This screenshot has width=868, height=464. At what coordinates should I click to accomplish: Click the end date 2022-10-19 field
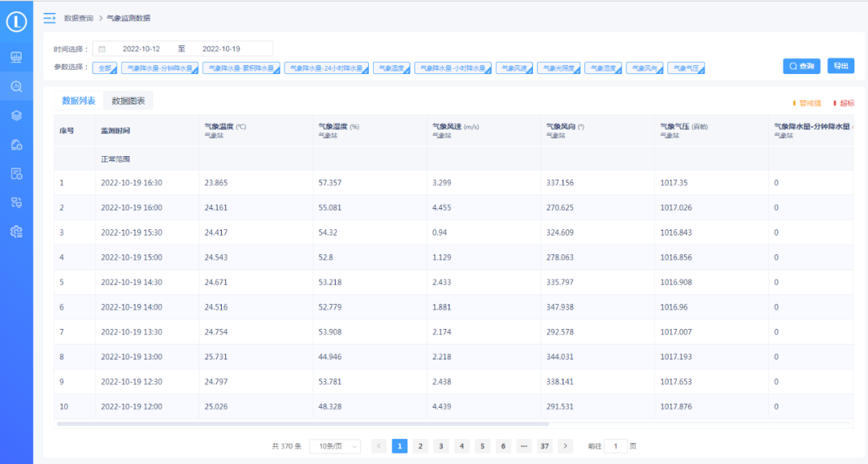click(x=221, y=49)
